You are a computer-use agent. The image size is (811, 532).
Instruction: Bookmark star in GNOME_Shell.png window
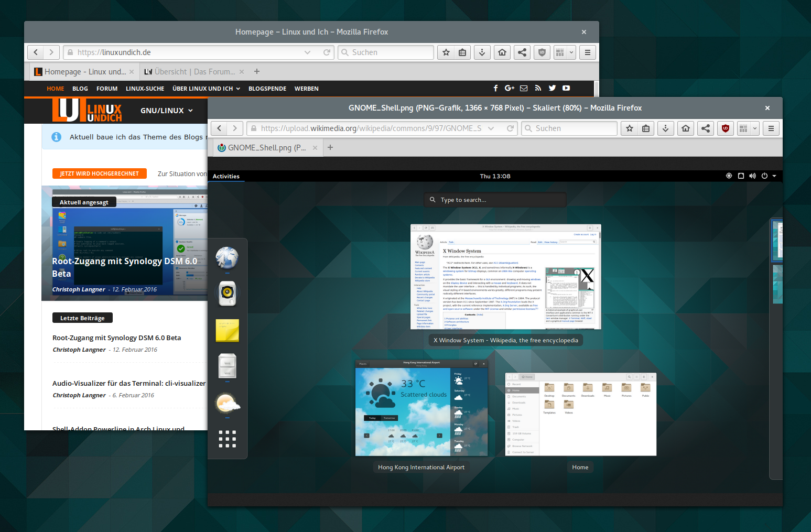click(630, 128)
